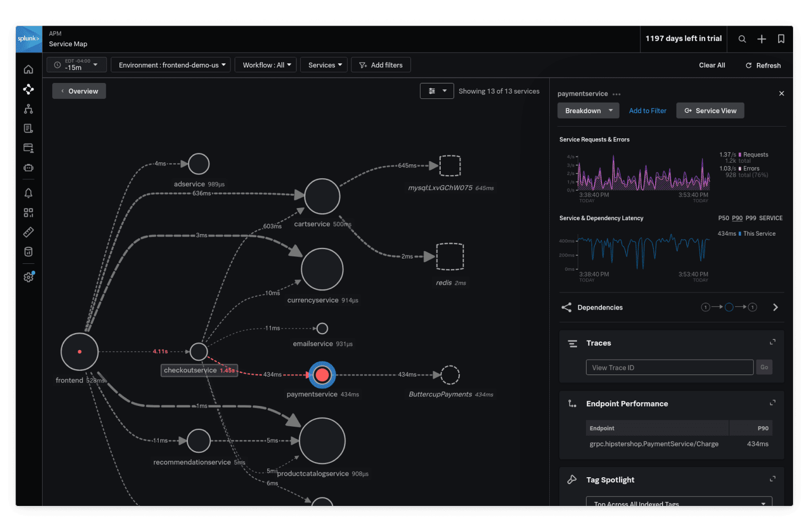Open the Service View for paymentservice

pos(710,110)
